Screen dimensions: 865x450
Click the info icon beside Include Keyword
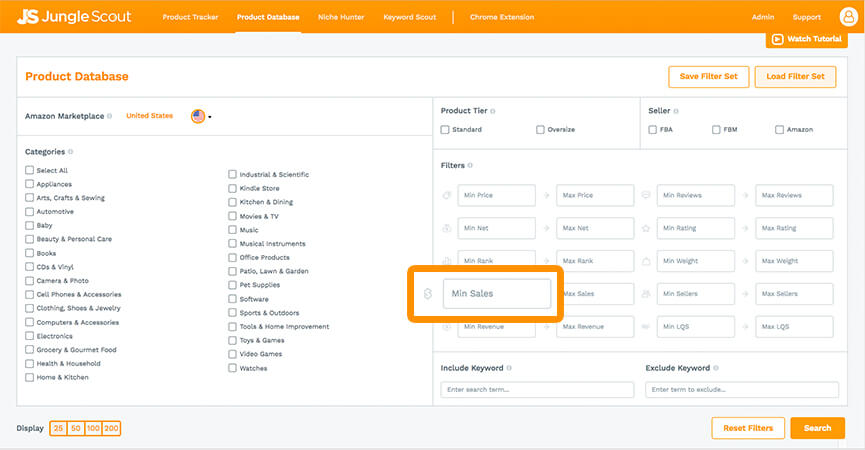click(509, 368)
